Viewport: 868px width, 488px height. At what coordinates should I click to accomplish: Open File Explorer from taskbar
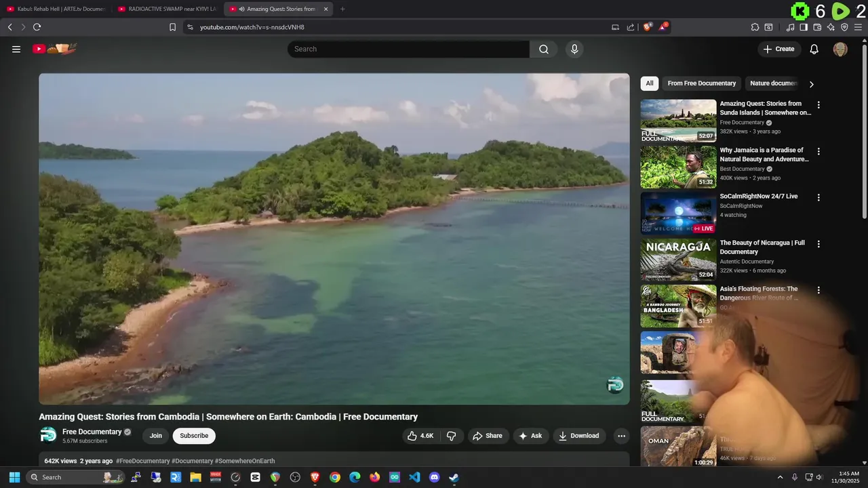195,477
